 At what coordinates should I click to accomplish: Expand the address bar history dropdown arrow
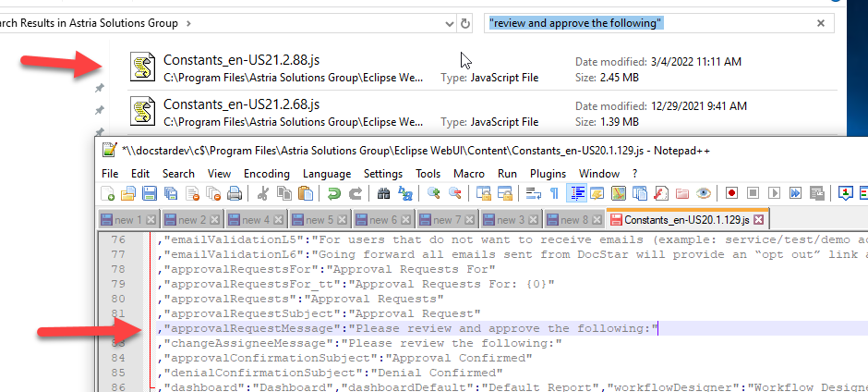450,24
